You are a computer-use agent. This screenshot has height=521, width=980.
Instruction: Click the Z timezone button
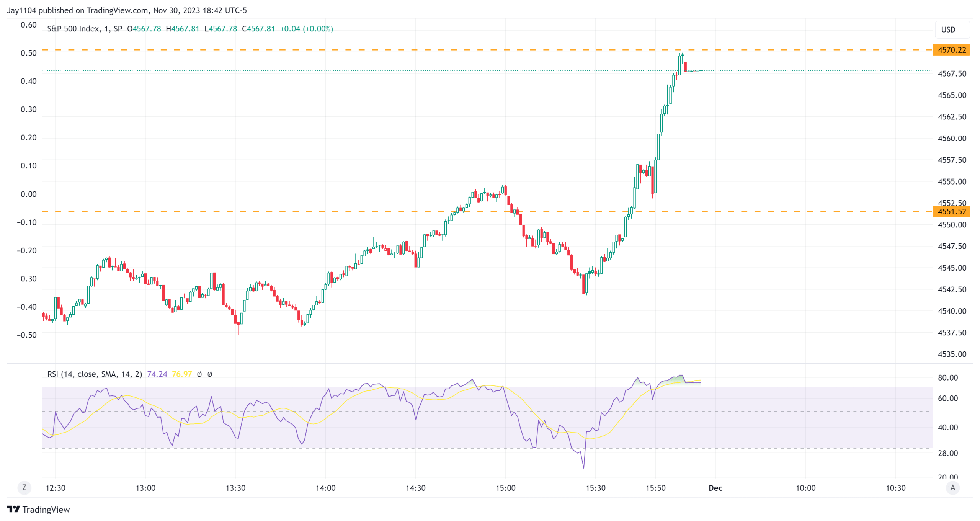(x=24, y=488)
